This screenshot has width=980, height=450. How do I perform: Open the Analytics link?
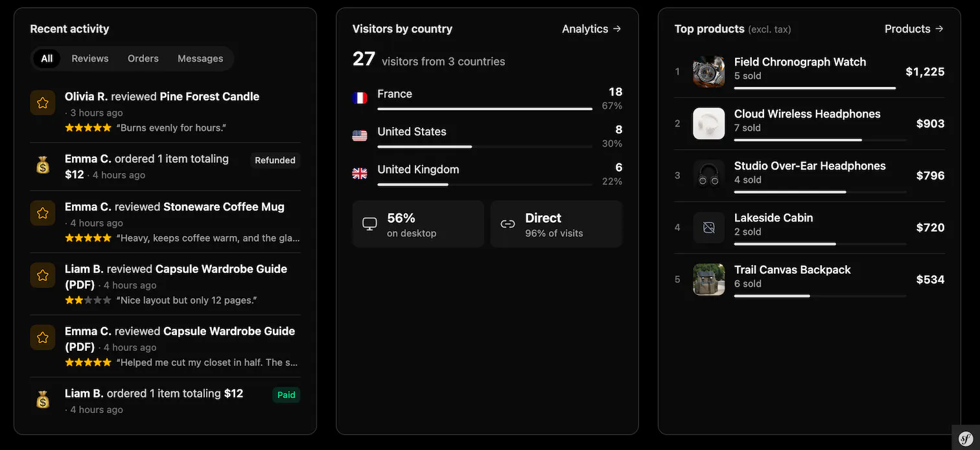coord(592,29)
